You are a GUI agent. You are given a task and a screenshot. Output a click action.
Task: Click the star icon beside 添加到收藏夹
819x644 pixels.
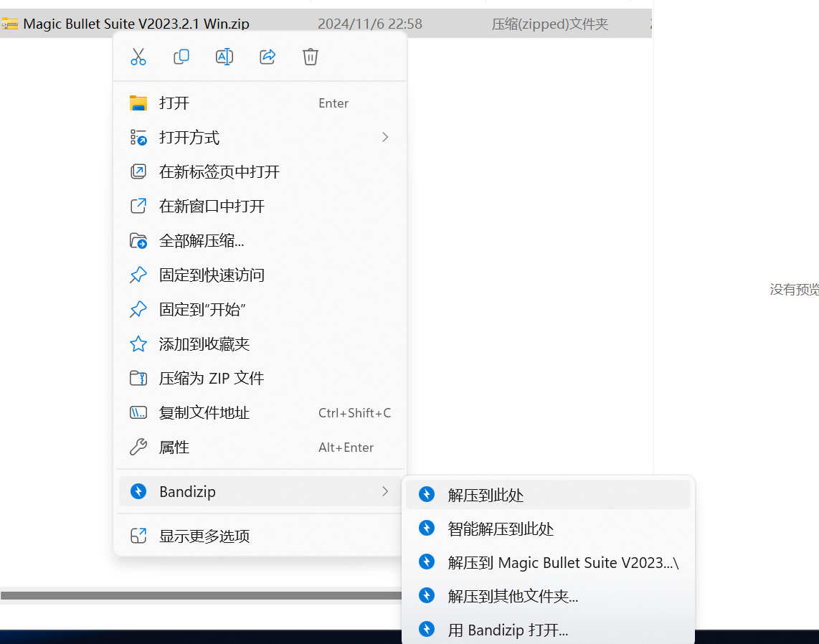[138, 344]
